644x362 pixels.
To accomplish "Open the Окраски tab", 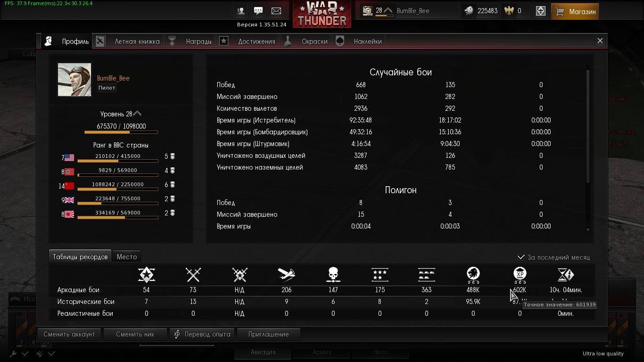I will pyautogui.click(x=306, y=41).
